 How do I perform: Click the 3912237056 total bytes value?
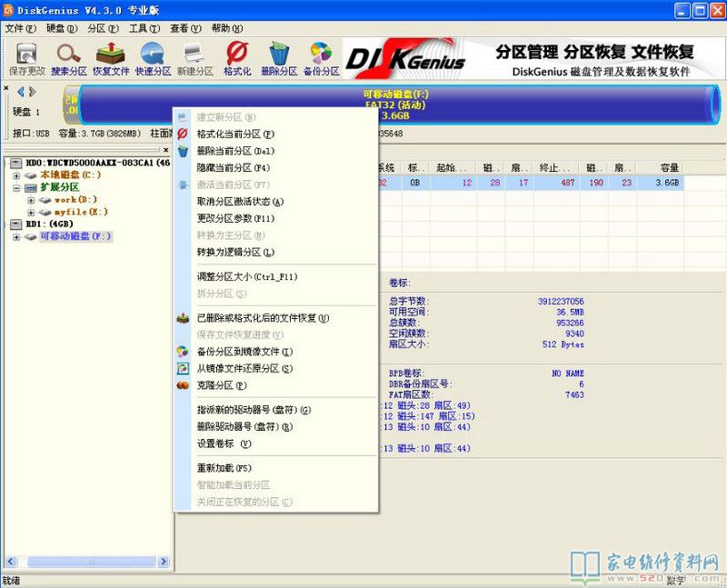click(561, 302)
